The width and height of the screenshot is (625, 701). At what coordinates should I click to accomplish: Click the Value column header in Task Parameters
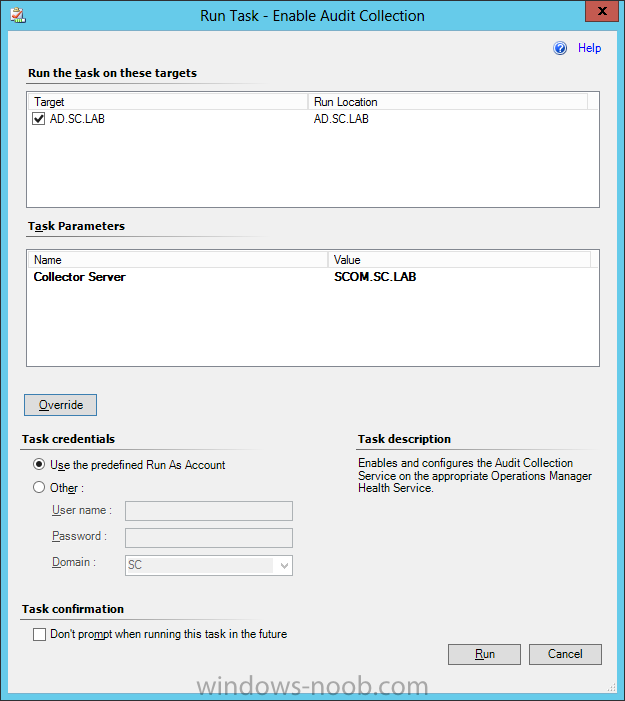tap(460, 260)
